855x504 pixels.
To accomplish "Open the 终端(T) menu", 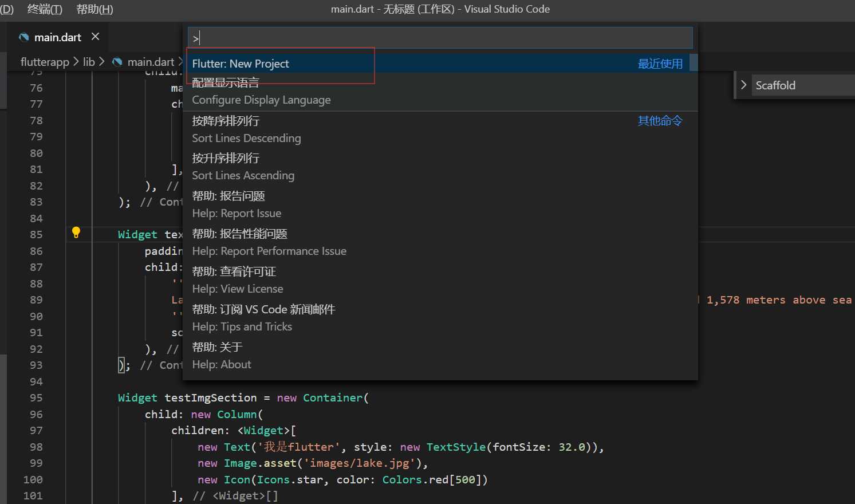I will pos(45,9).
